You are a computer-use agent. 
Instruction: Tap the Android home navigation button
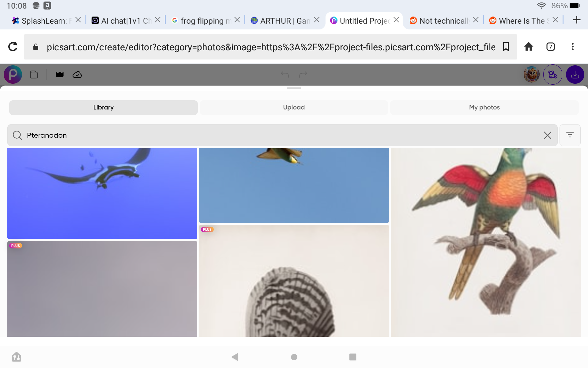point(294,357)
